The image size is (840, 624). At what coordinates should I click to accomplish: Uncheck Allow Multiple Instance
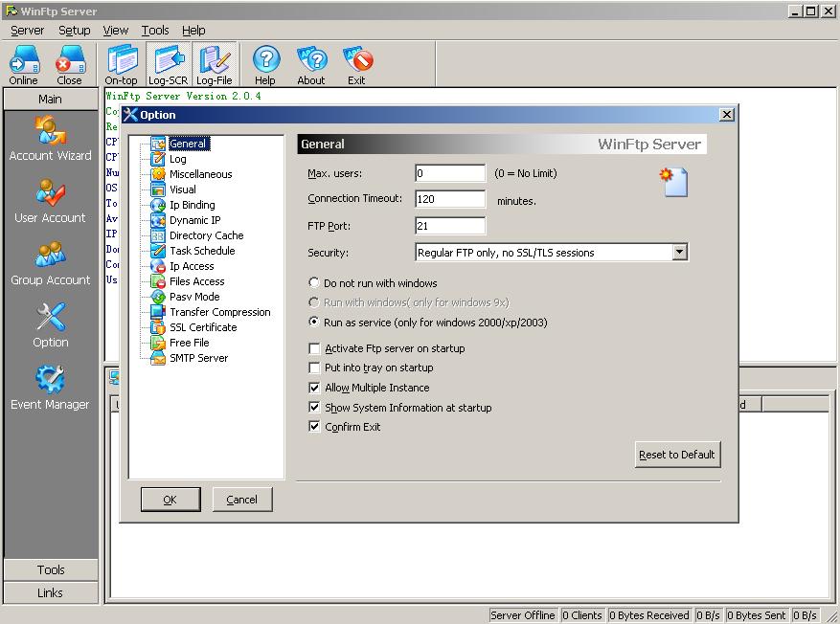(314, 389)
